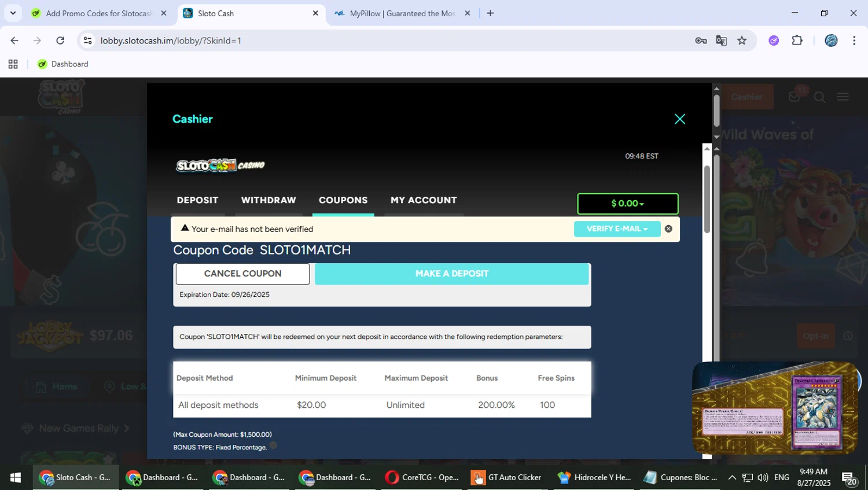The width and height of the screenshot is (868, 490).
Task: Click the purple extension icon in toolbar
Action: pyautogui.click(x=774, y=40)
